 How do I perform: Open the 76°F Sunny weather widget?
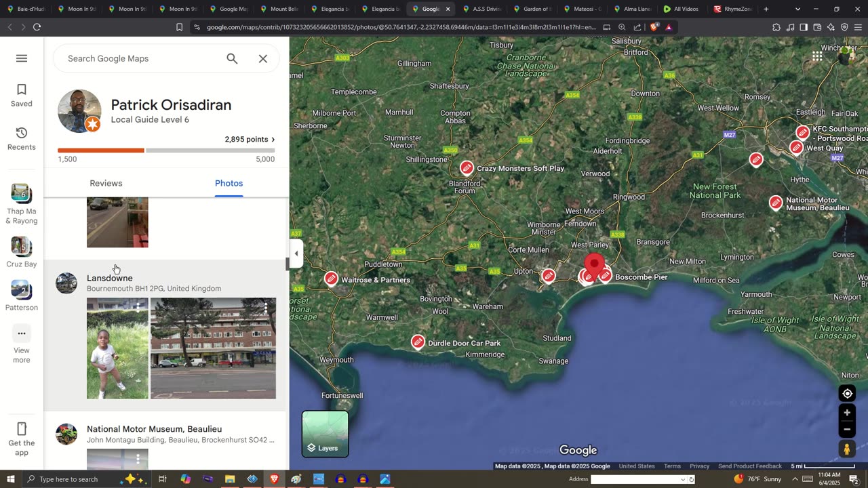coord(757,479)
